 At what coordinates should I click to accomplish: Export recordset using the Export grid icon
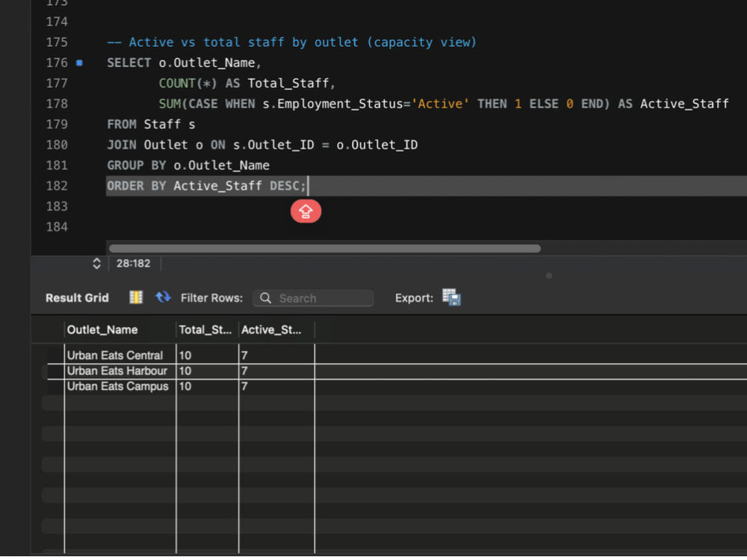click(x=451, y=298)
